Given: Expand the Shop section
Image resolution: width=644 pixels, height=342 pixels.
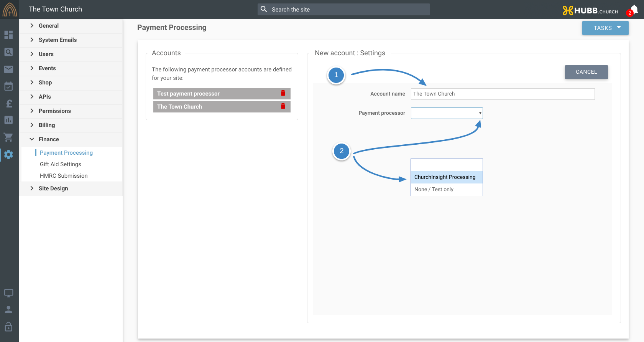Looking at the screenshot, I should [x=71, y=83].
